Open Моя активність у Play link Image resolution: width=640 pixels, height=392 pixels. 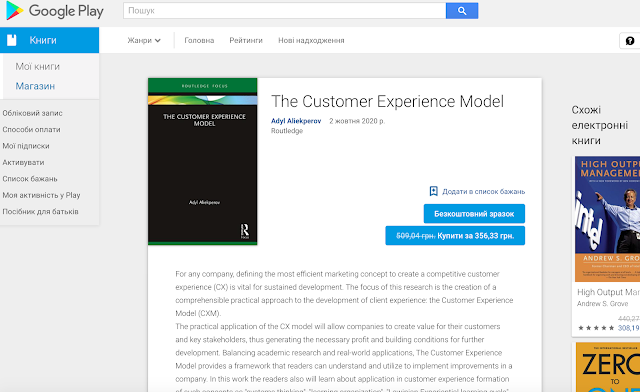(x=41, y=195)
